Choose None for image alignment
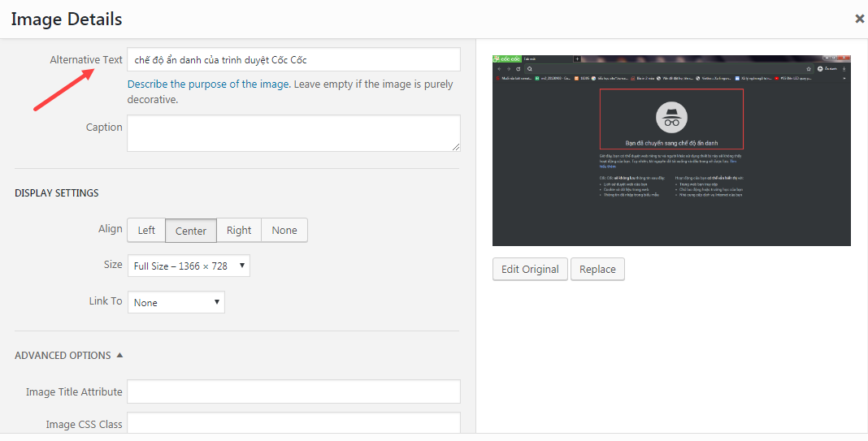 pos(284,231)
